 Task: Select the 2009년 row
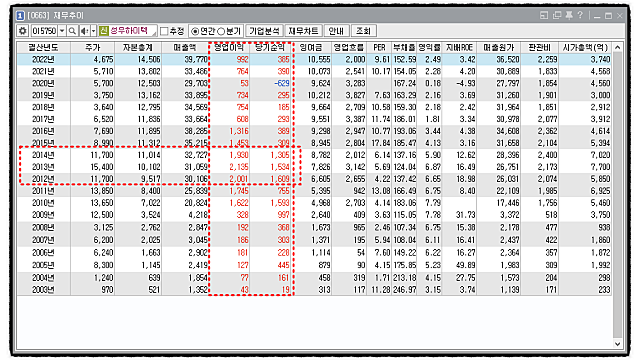point(314,215)
